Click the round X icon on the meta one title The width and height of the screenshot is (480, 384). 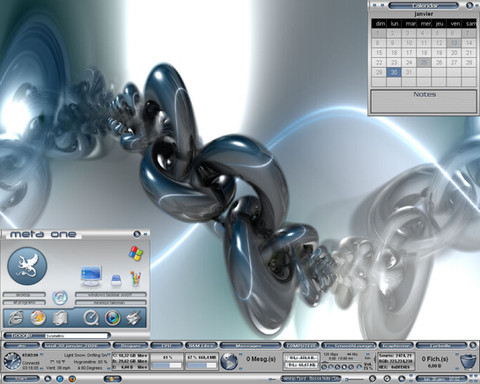[x=137, y=234]
